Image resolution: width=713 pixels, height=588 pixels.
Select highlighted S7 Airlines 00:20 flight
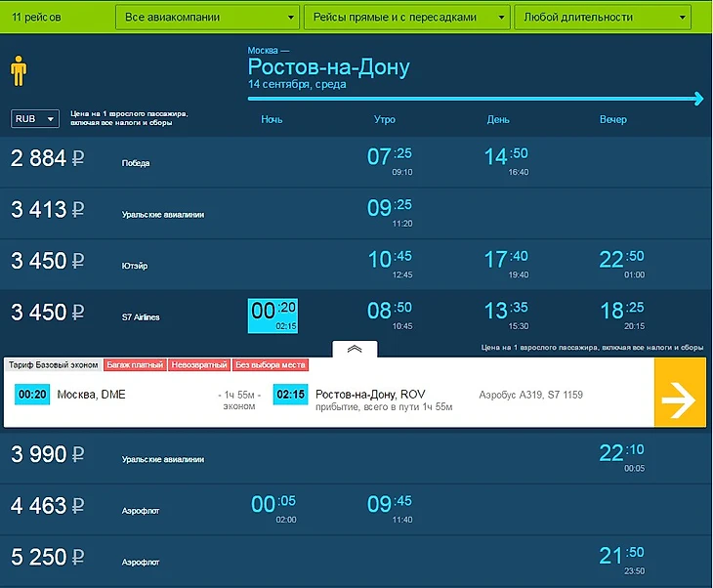pos(273,315)
